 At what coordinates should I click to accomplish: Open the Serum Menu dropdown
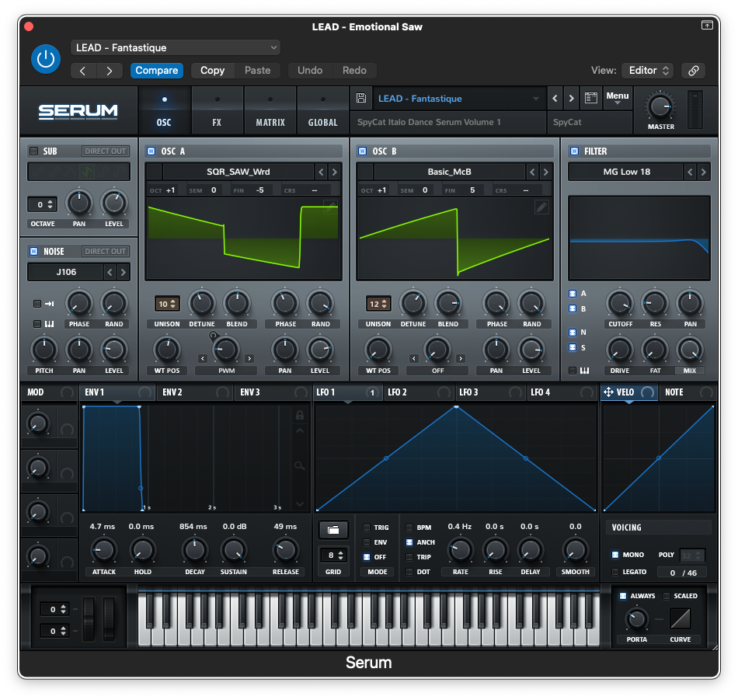coord(617,98)
